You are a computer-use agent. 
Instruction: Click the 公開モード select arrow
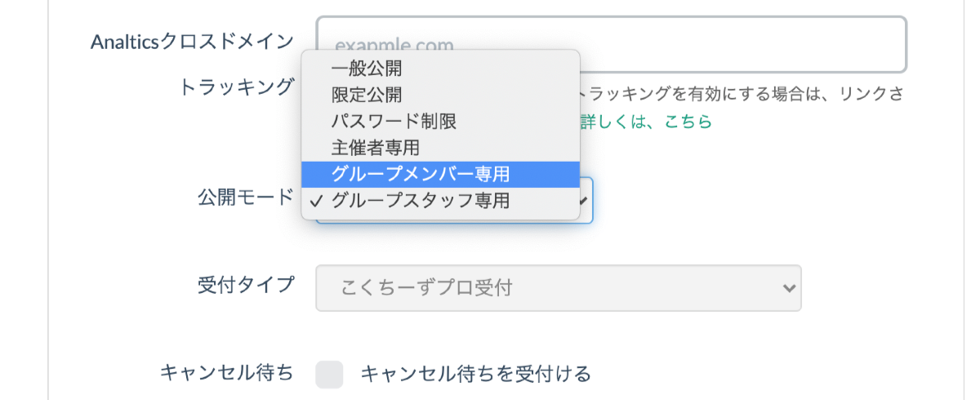(583, 200)
